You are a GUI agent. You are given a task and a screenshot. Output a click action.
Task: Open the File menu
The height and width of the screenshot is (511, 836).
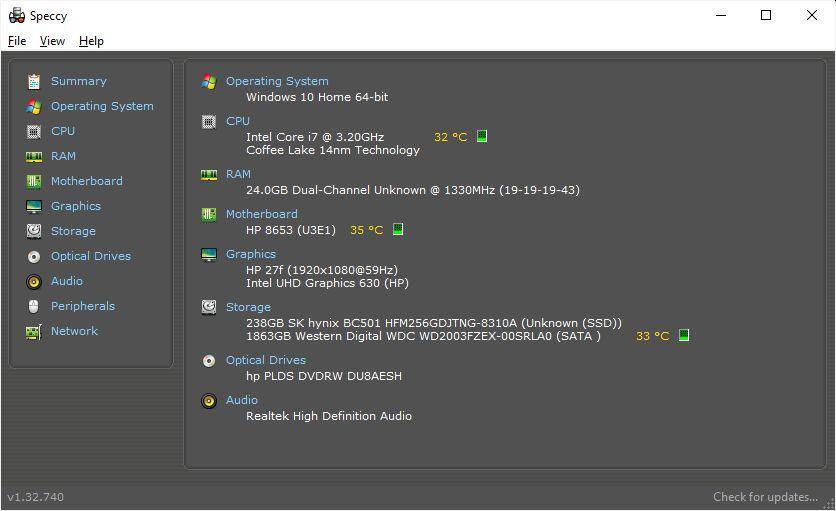tap(17, 41)
